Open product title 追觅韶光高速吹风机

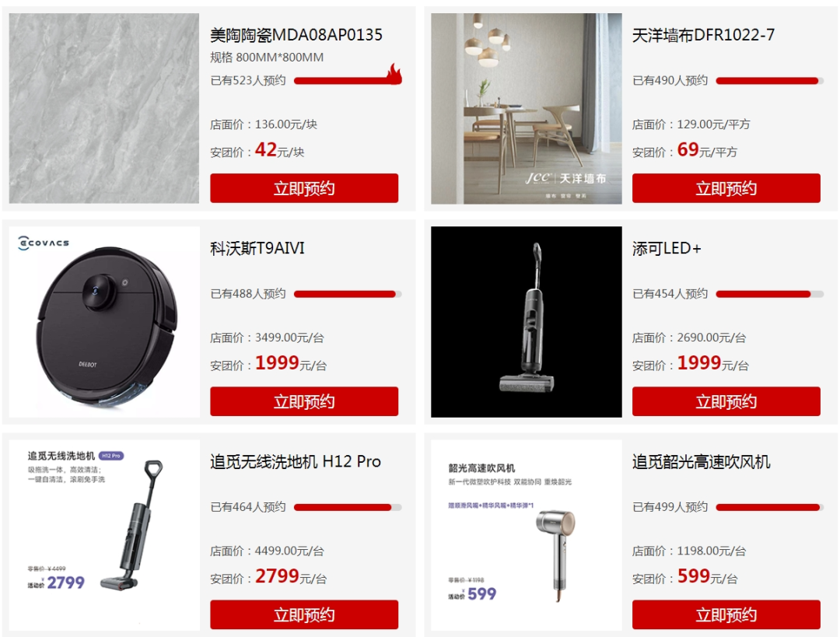701,461
